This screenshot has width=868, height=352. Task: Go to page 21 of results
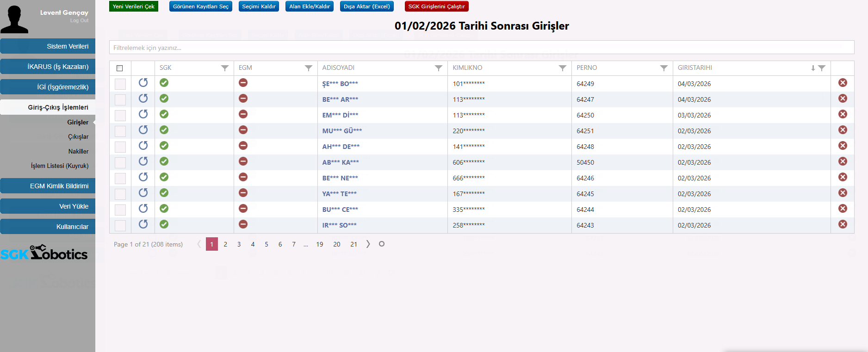click(354, 244)
